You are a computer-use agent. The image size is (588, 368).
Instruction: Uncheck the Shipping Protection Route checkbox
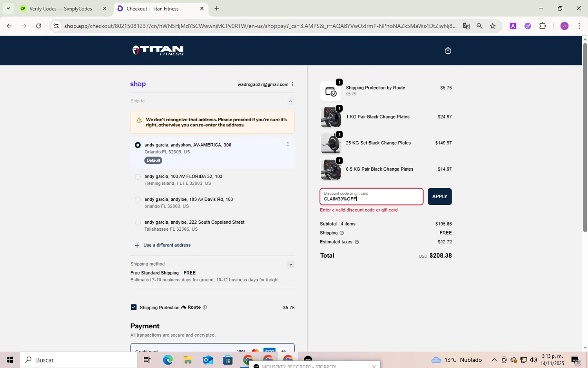tap(134, 307)
